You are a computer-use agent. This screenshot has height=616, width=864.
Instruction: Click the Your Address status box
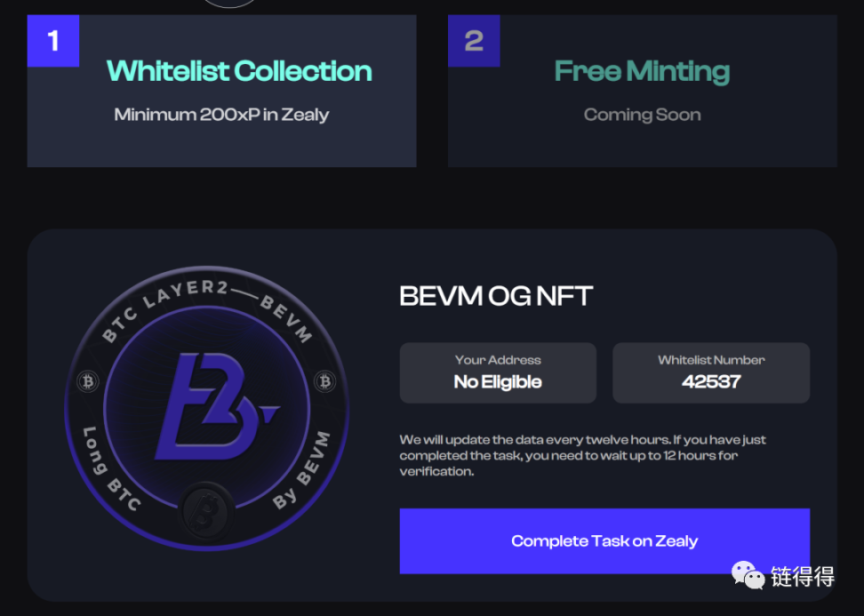click(498, 373)
